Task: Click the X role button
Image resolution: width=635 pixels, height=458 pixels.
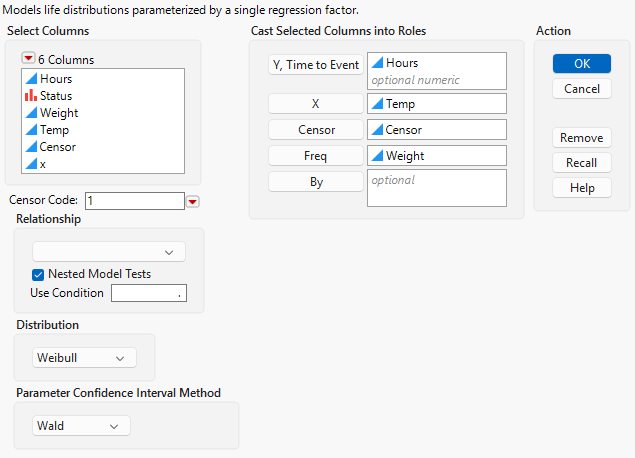Action: tap(315, 103)
